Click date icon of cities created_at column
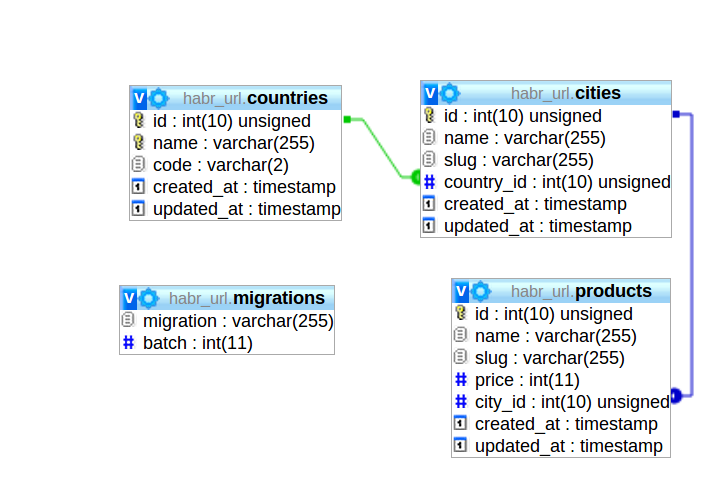728x501 pixels. pos(429,203)
